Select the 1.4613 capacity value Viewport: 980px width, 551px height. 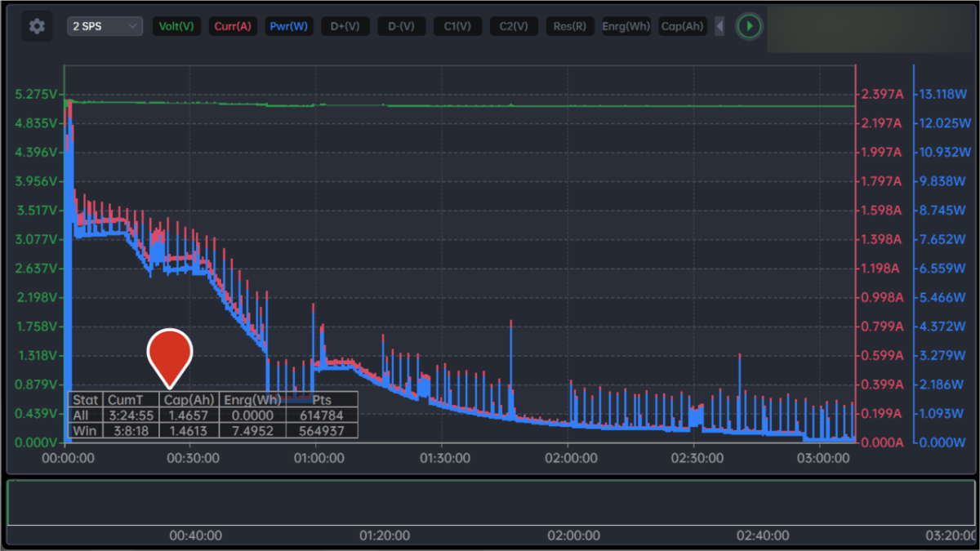(x=189, y=430)
